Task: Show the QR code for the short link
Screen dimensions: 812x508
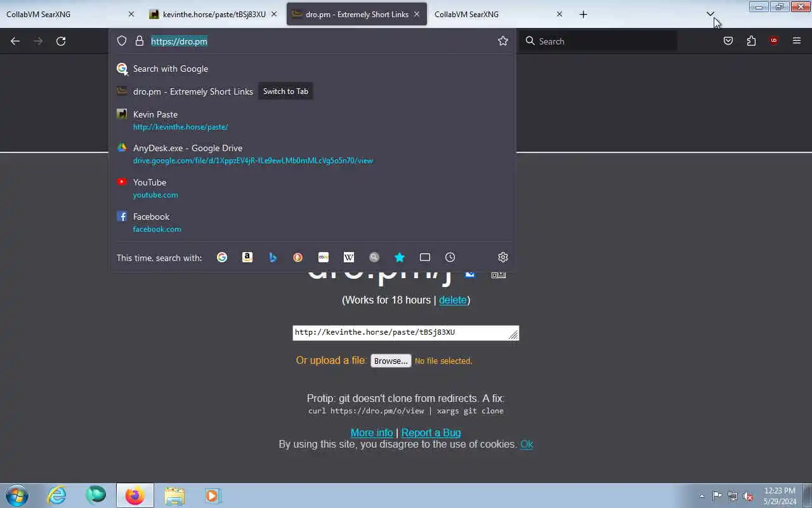Action: 499,275
